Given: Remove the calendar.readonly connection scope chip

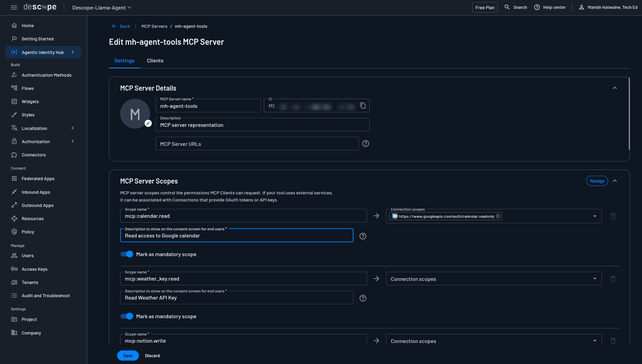Looking at the screenshot, I should [498, 216].
